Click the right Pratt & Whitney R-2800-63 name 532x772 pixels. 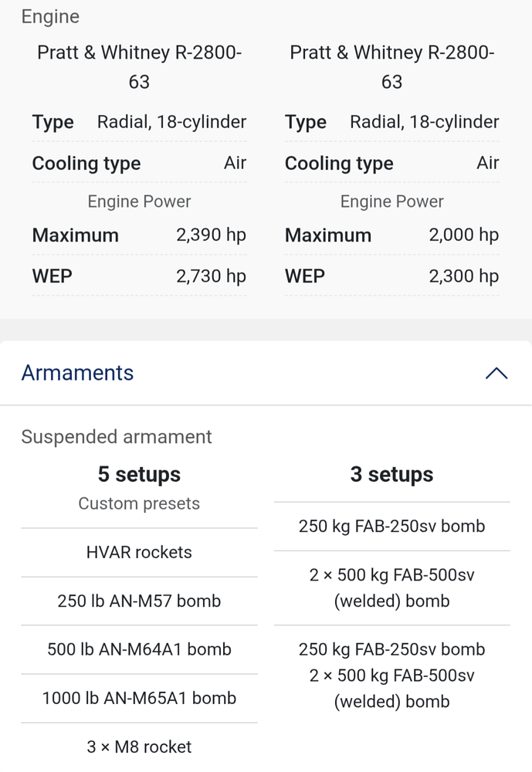(391, 66)
